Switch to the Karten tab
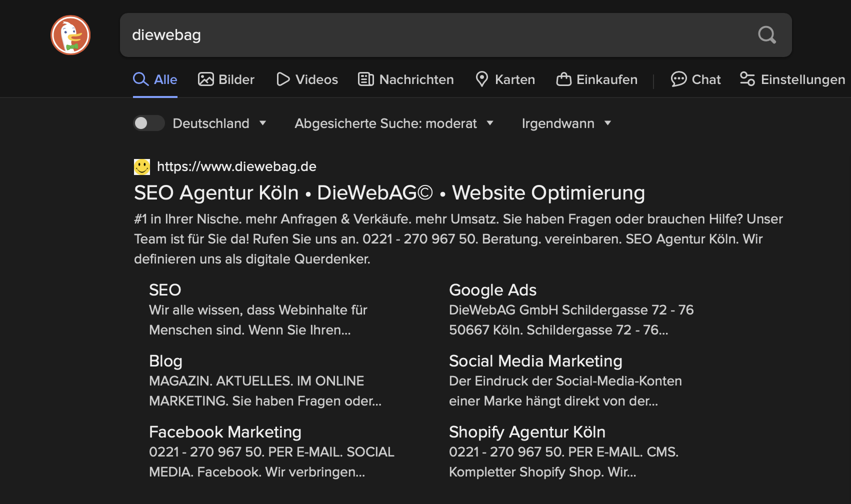 505,79
